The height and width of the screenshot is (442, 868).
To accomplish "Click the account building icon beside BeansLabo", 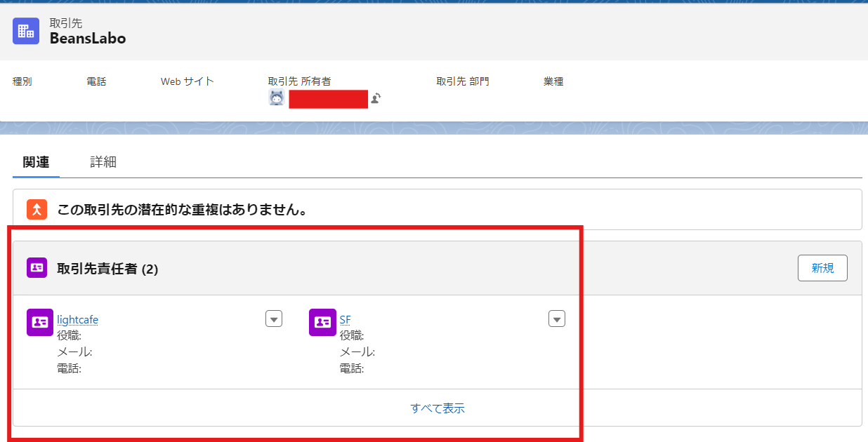I will pos(25,31).
